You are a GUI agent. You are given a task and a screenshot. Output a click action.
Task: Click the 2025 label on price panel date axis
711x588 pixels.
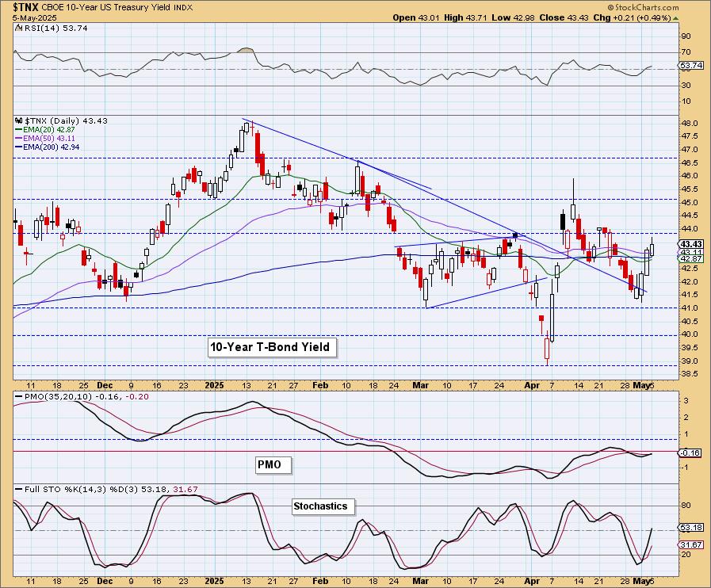(x=214, y=385)
